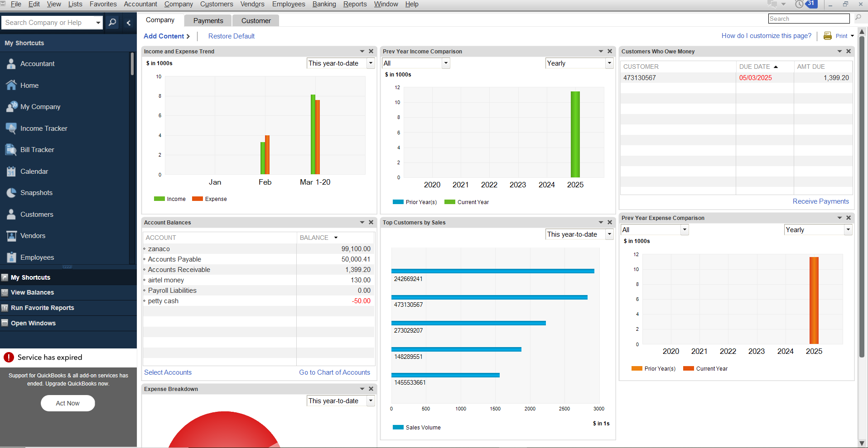Collapse the left shortcuts pane arrow
The image size is (868, 448).
point(129,23)
